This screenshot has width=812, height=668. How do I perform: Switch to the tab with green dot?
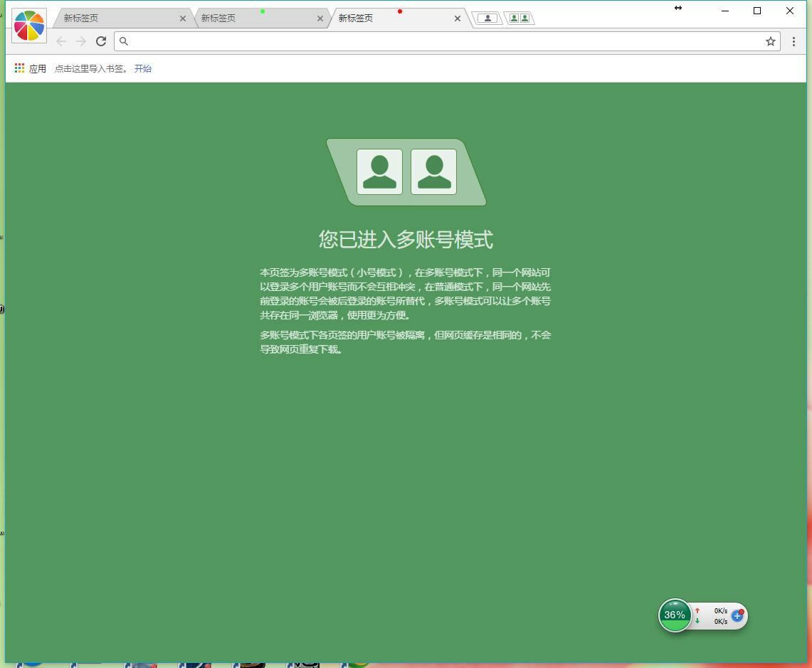[249, 18]
